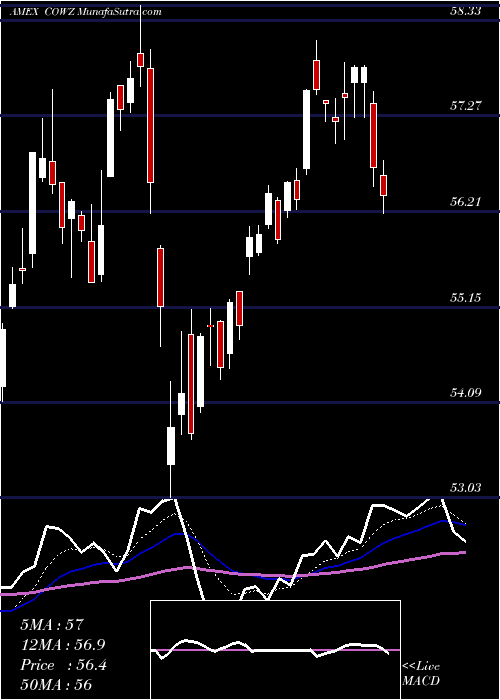Viewport: 500px width, 700px height.
Task: Click inside the Live MACD chart inset
Action: 275,650
